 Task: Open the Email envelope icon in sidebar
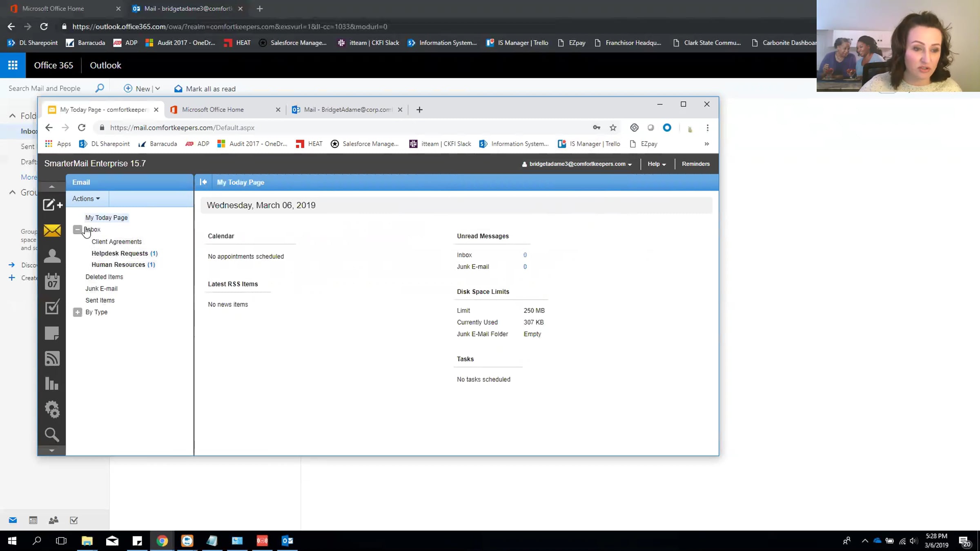tap(52, 231)
